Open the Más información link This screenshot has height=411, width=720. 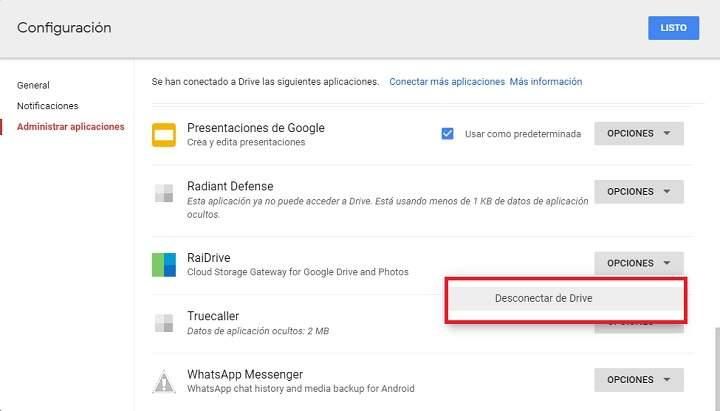pos(546,82)
